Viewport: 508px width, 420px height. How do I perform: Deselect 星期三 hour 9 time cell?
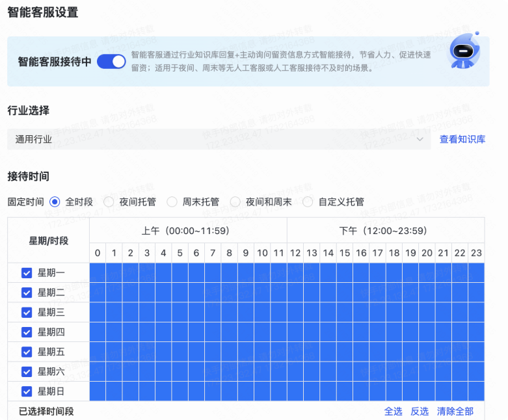246,313
